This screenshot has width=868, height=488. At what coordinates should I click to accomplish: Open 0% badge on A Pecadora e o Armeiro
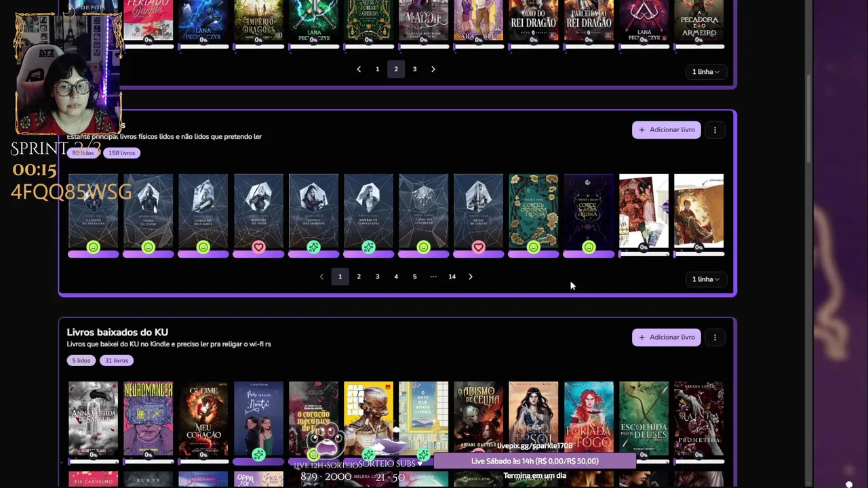[698, 40]
